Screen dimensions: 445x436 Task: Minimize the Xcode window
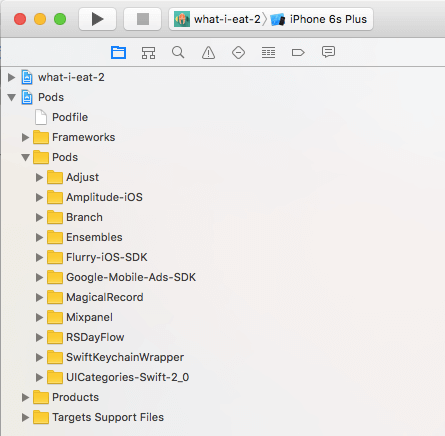tap(40, 19)
